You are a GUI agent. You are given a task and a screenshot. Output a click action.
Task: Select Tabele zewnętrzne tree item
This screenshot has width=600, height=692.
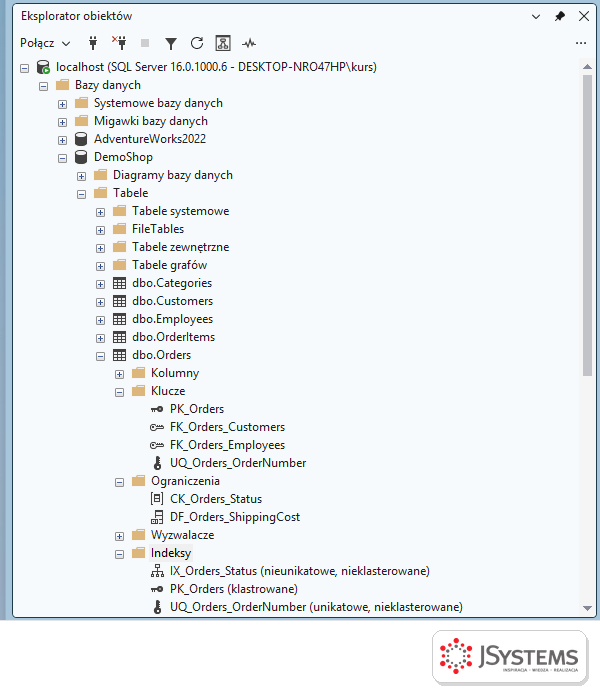[x=180, y=247]
